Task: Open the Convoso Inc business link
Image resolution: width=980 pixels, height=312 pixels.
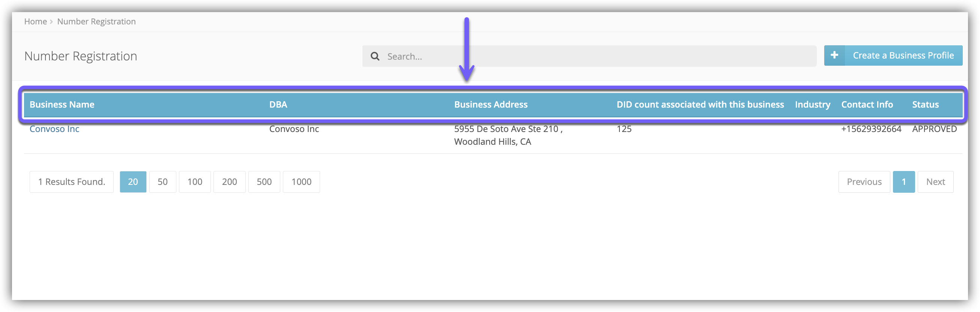Action: tap(54, 129)
